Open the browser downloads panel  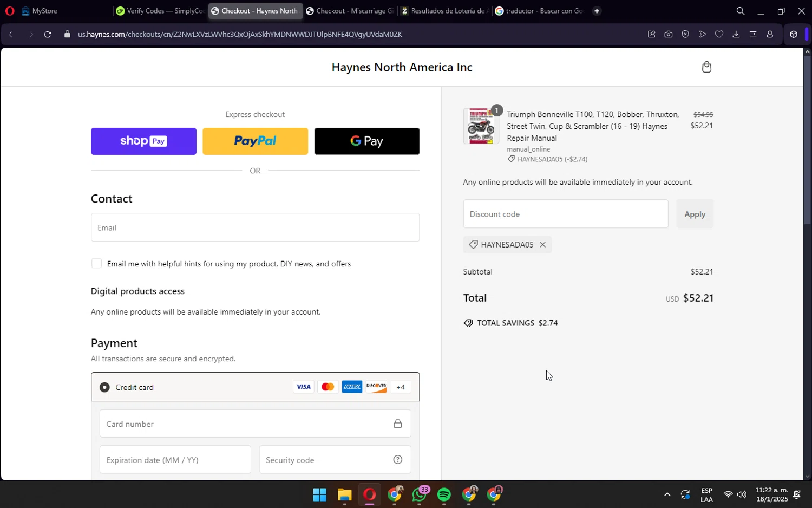[736, 34]
